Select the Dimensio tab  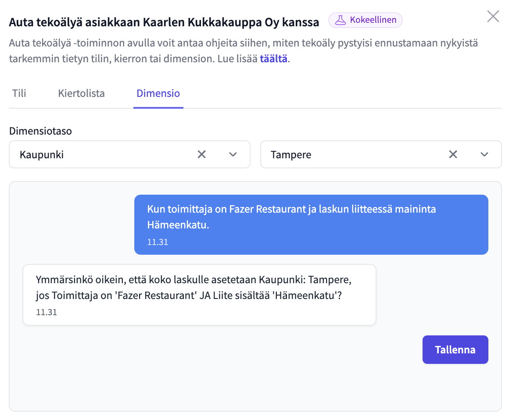pyautogui.click(x=158, y=93)
